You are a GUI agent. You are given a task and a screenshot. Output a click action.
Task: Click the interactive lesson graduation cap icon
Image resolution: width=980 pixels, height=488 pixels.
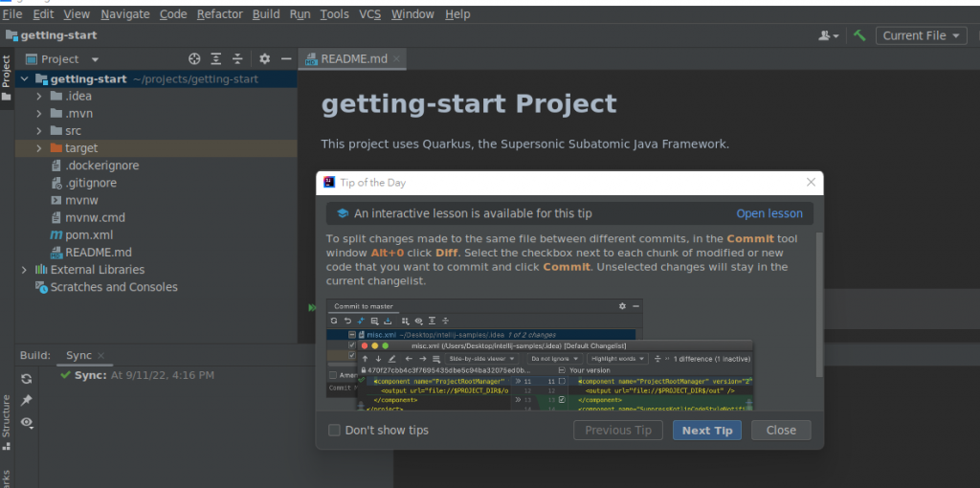pos(343,213)
